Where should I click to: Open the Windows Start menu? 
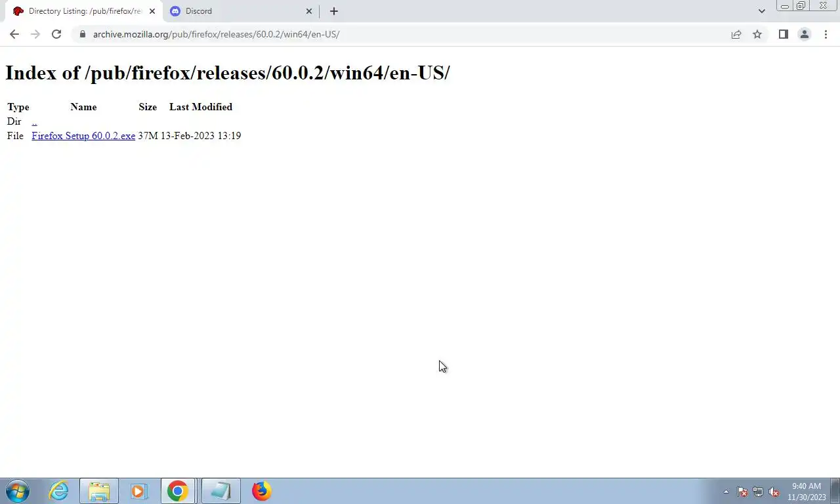pyautogui.click(x=17, y=491)
